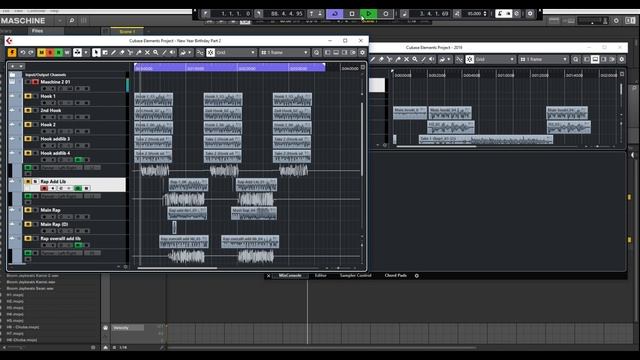Toggle green read on Hook addlib 4 track

click(79, 160)
